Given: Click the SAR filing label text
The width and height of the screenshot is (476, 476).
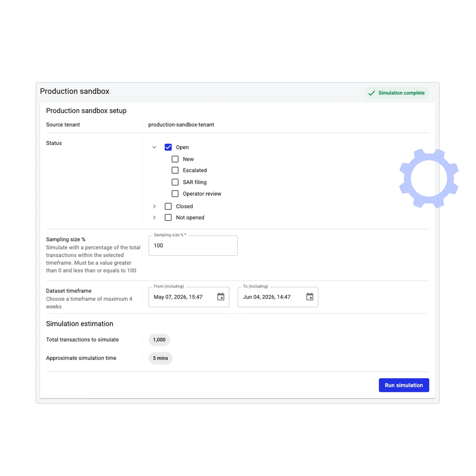Looking at the screenshot, I should point(195,182).
